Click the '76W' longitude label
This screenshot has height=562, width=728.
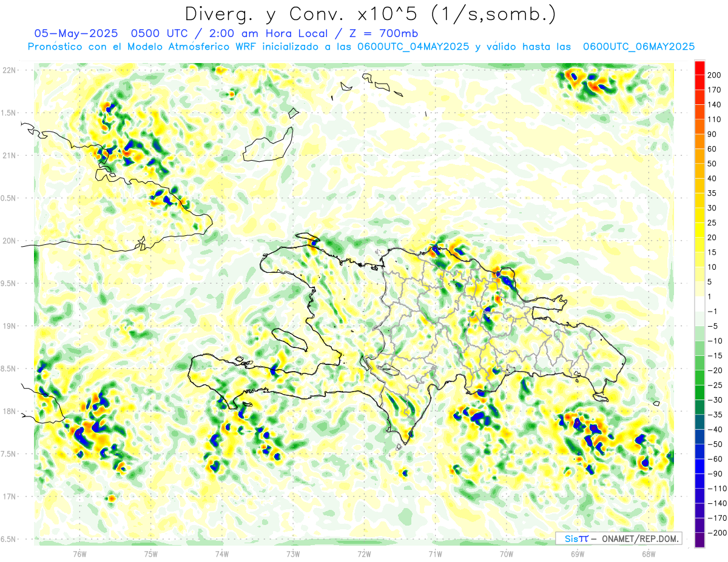79,554
